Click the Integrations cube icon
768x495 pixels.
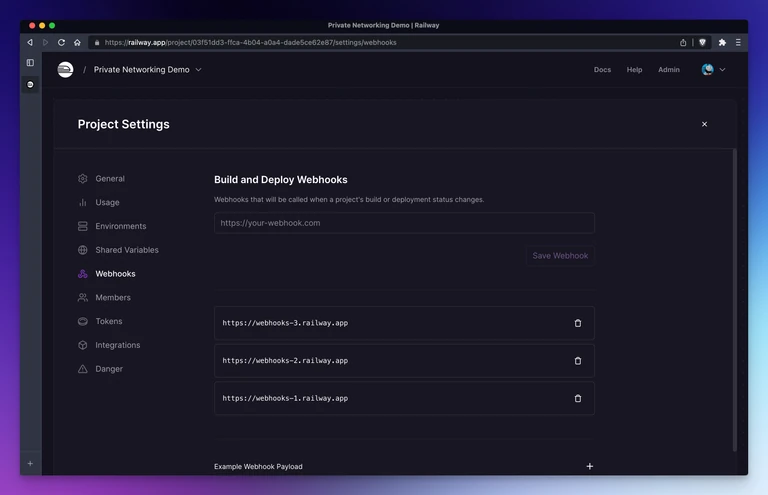click(x=83, y=345)
